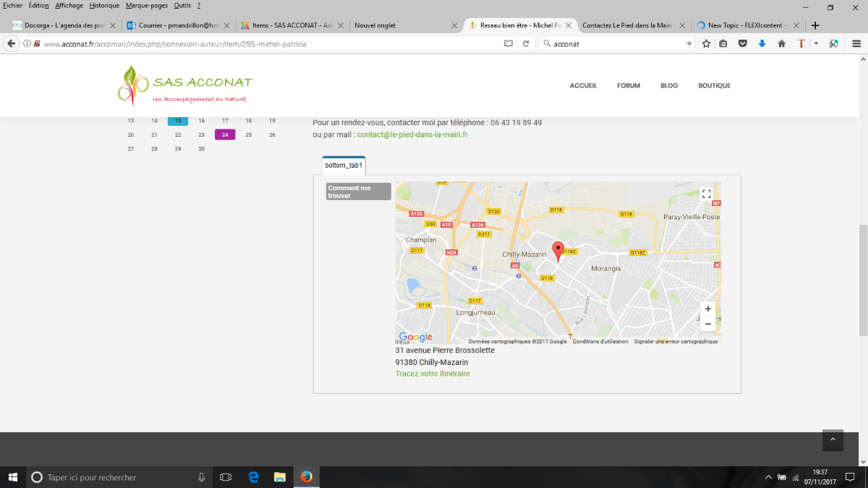Expand the dropdown arrow next to T icon

click(816, 43)
